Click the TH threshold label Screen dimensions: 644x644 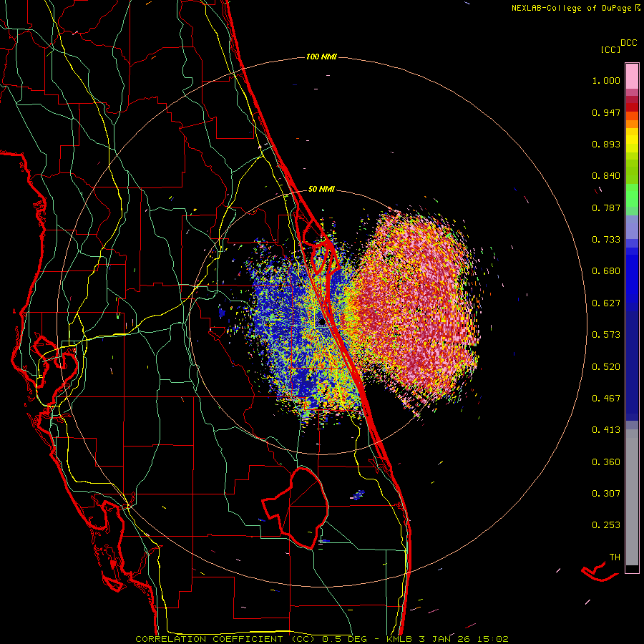[615, 557]
